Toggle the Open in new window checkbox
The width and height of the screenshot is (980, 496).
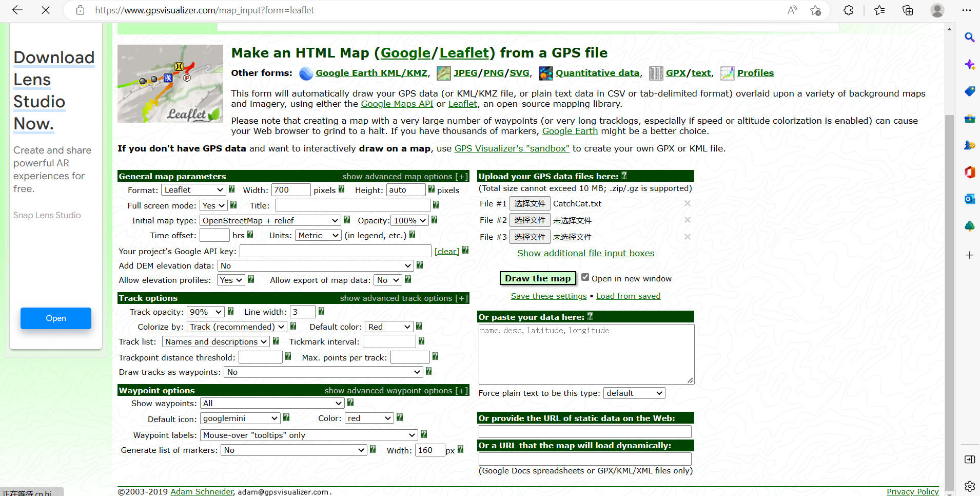585,277
